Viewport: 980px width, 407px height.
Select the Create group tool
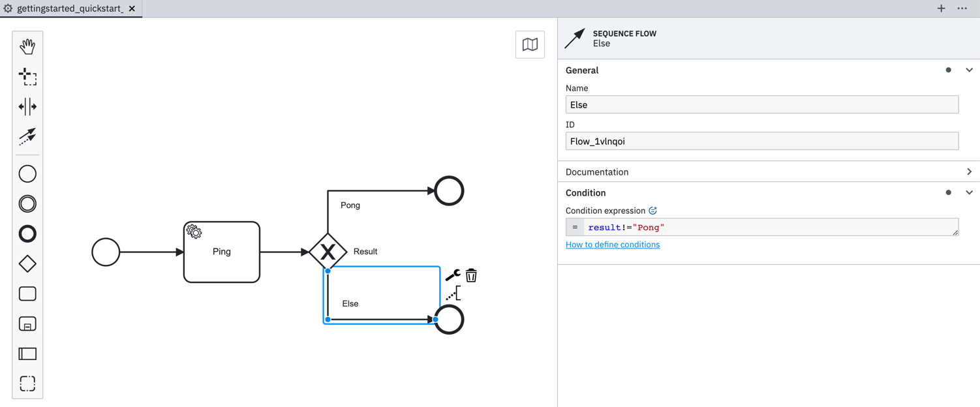point(27,384)
